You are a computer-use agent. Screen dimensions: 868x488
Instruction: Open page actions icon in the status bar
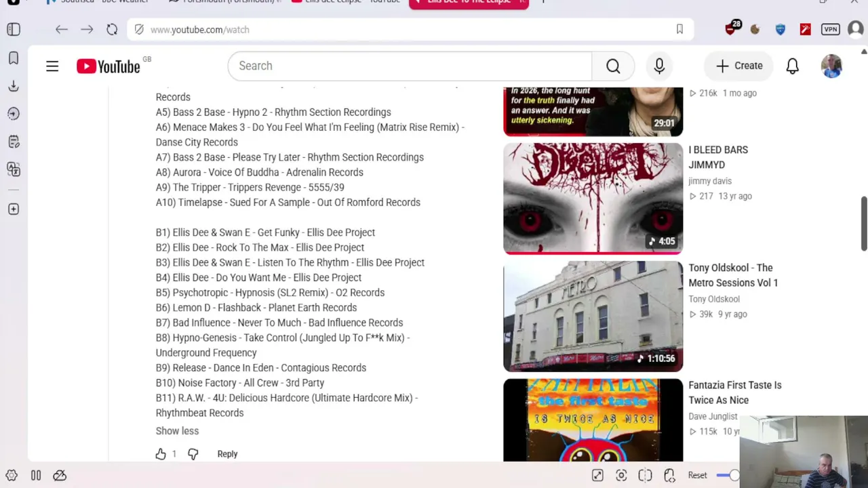[669, 476]
